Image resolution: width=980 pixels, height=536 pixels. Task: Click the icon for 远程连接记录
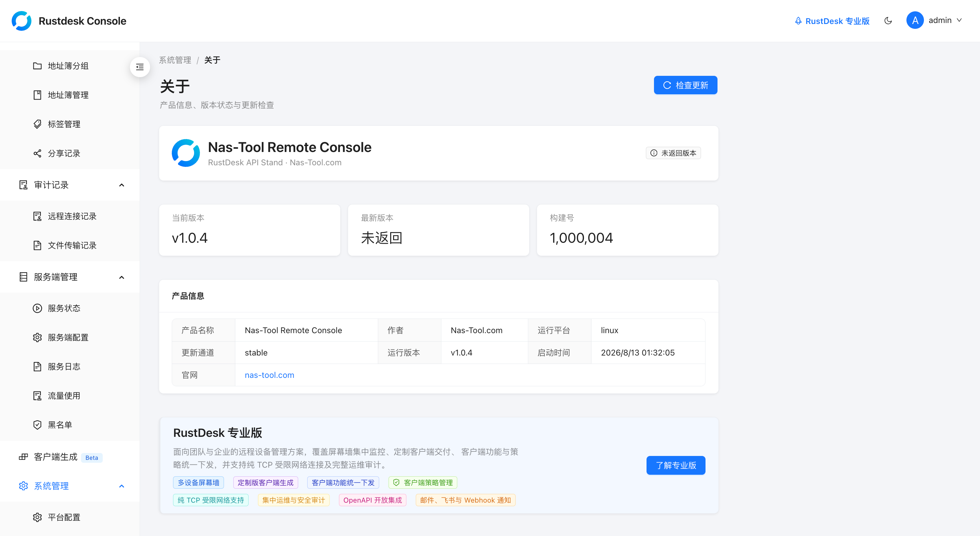pos(37,216)
